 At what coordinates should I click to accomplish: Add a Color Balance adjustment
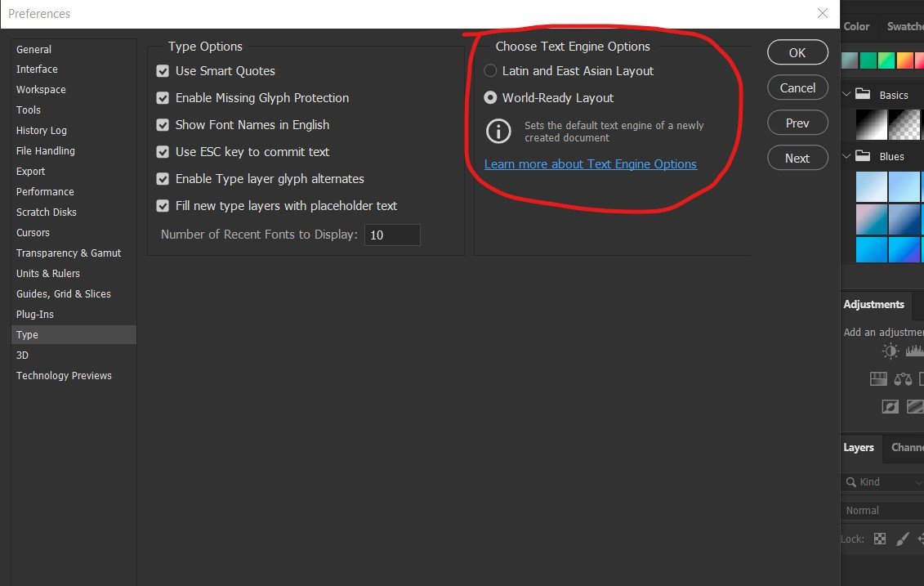tap(903, 379)
